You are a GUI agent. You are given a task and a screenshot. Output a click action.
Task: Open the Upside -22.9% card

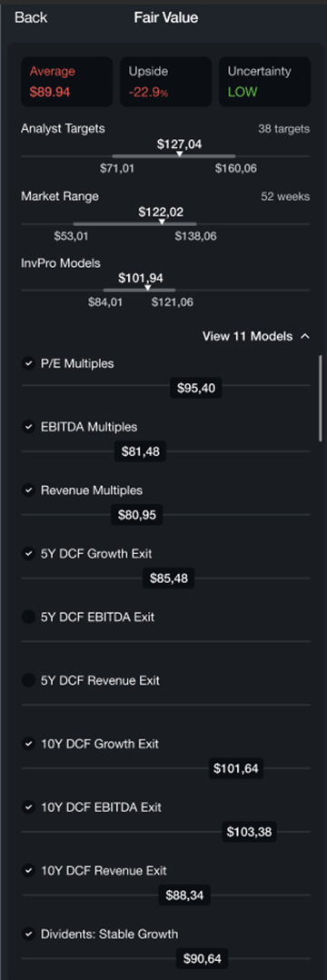click(165, 82)
